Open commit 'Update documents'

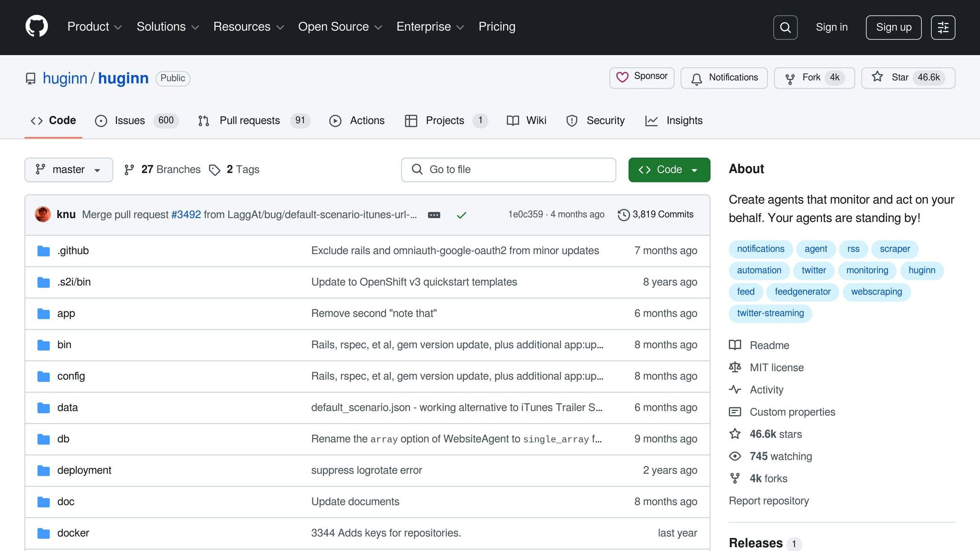(x=355, y=502)
